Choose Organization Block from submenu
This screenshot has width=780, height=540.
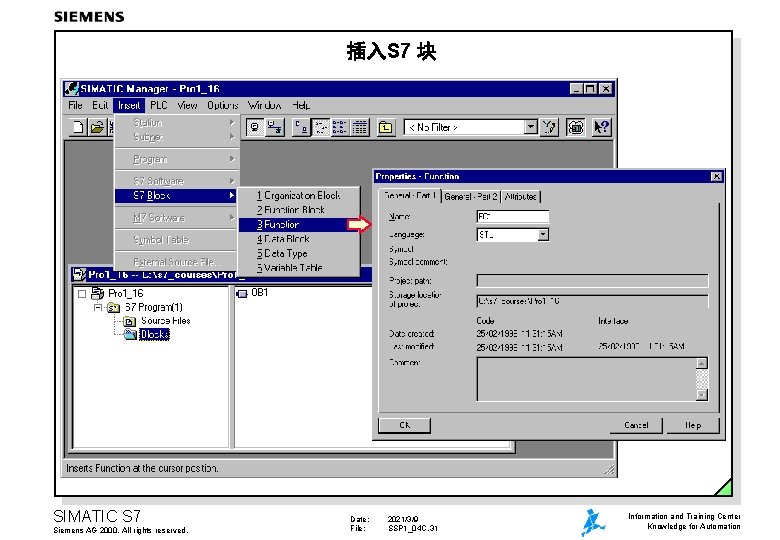tap(298, 195)
